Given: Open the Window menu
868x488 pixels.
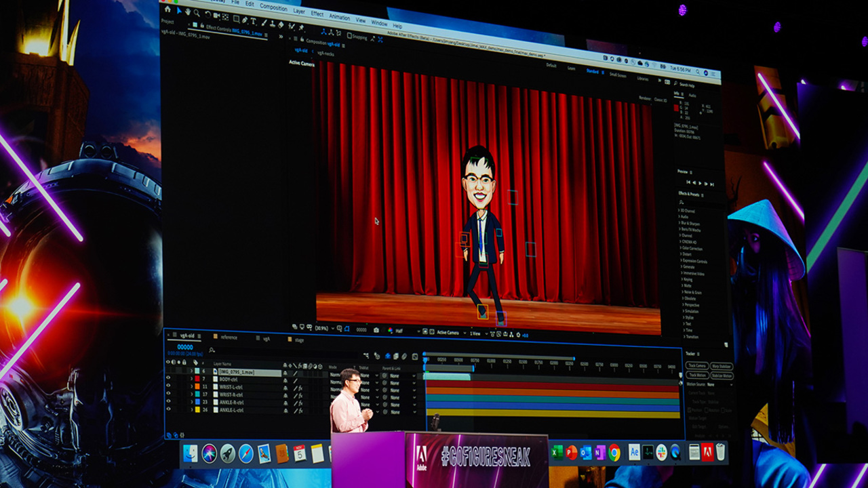Looking at the screenshot, I should 379,22.
